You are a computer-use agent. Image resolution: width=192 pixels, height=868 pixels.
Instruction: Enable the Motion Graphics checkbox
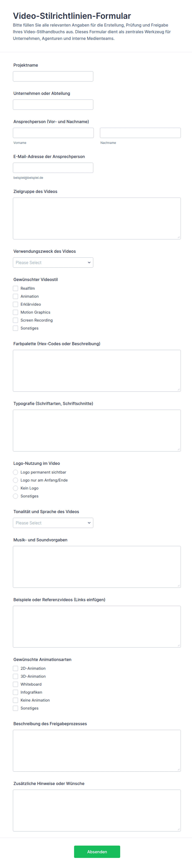coord(15,312)
